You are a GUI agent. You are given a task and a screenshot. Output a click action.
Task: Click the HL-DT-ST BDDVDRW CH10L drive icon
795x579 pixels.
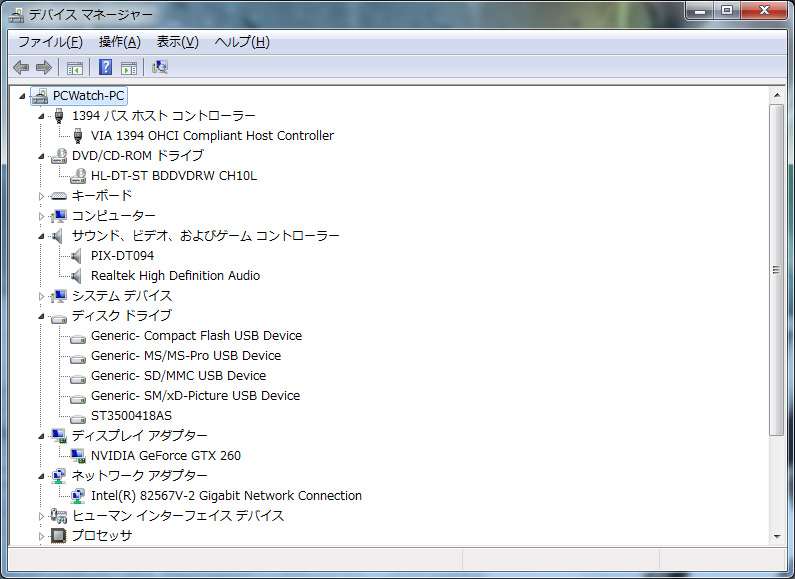tap(78, 176)
